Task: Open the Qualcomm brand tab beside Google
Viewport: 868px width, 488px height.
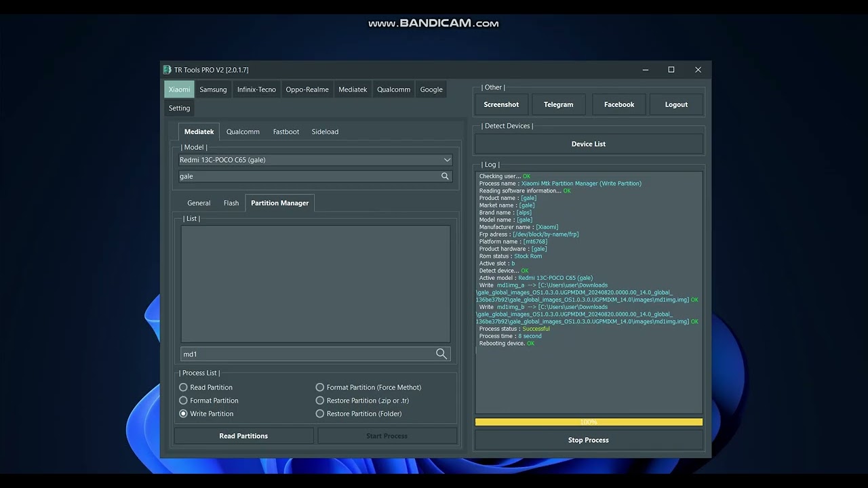Action: tap(394, 89)
